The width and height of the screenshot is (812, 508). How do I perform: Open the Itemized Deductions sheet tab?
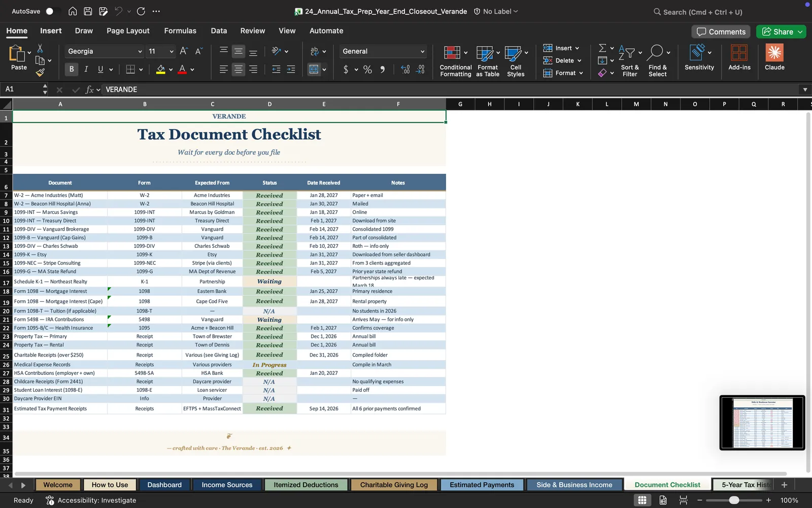click(x=306, y=485)
